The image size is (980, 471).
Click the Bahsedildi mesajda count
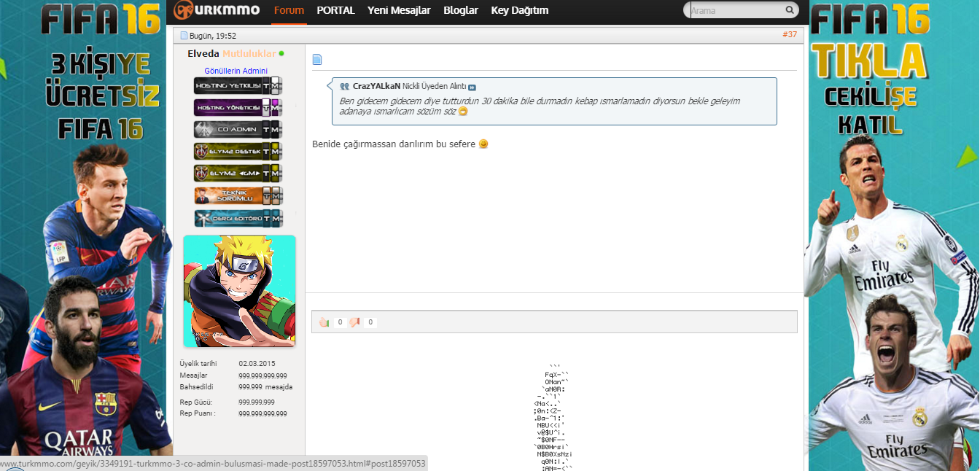(265, 387)
